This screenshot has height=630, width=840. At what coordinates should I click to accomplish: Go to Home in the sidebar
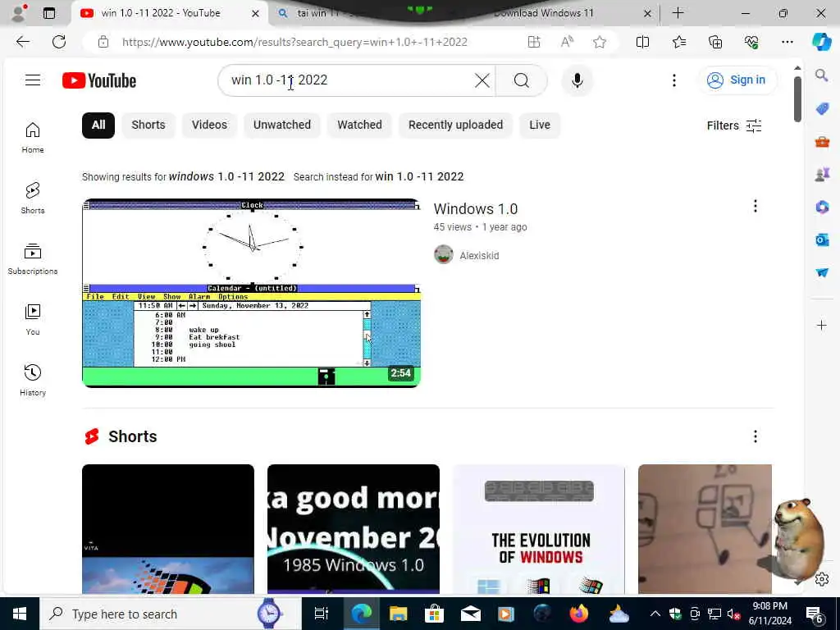pyautogui.click(x=33, y=137)
